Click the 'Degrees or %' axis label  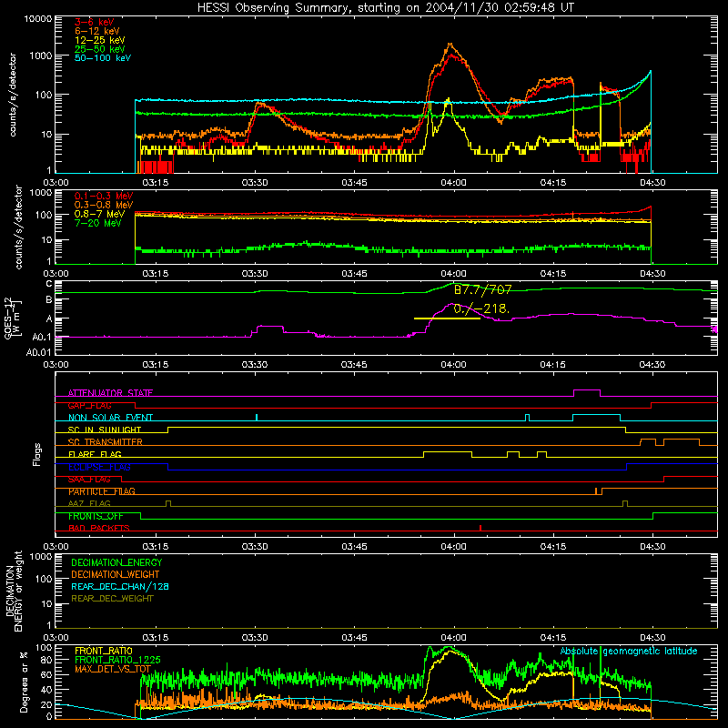coord(24,682)
